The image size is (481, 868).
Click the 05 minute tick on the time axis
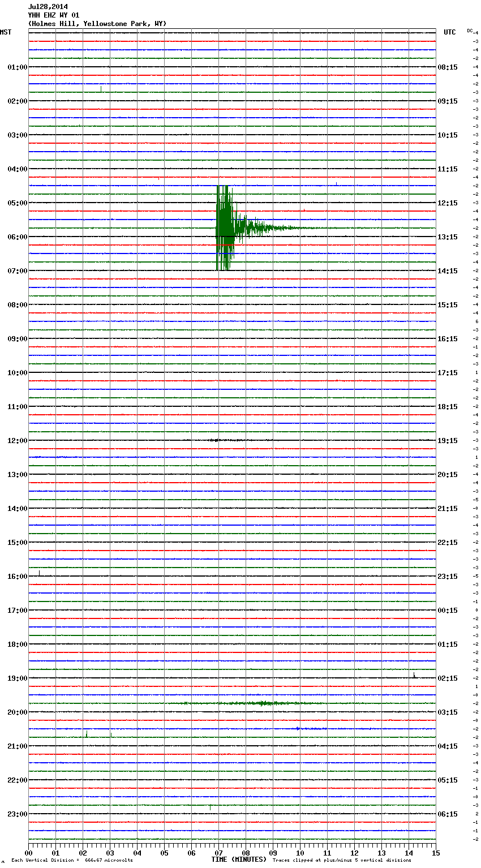click(164, 853)
